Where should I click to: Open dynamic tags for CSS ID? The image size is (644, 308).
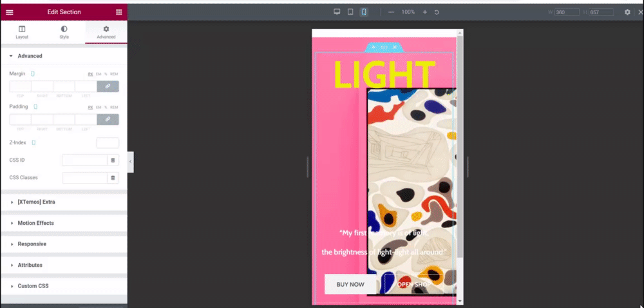pyautogui.click(x=113, y=160)
